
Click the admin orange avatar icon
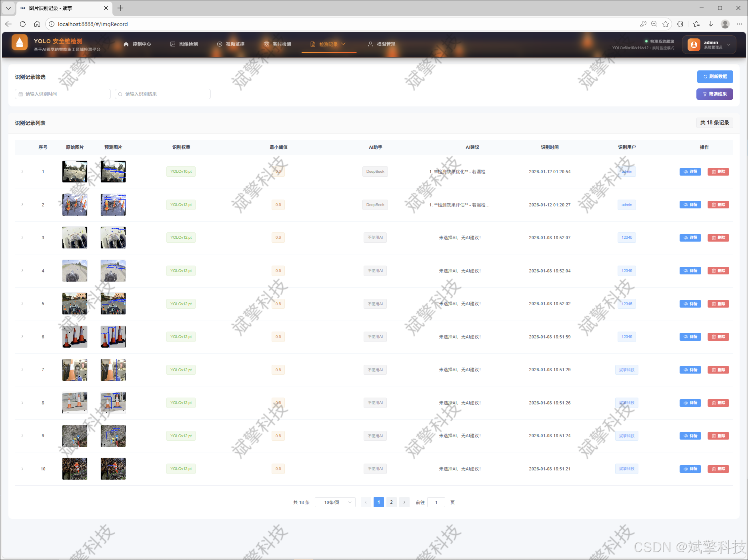pos(694,45)
